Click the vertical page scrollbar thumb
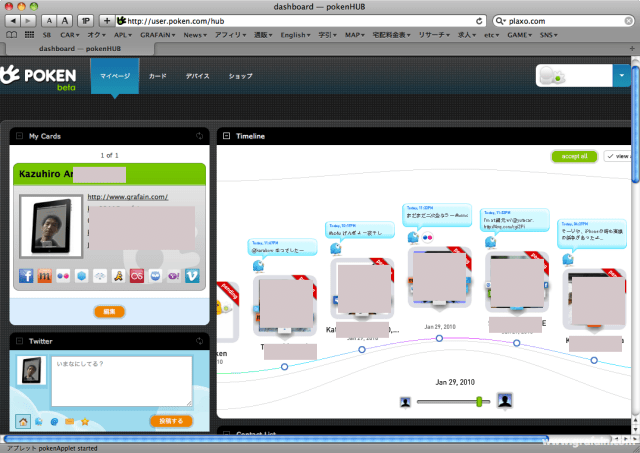 636,124
